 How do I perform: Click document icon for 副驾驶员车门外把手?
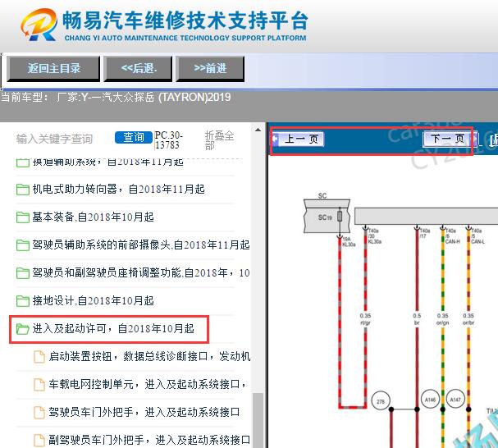[x=39, y=440]
